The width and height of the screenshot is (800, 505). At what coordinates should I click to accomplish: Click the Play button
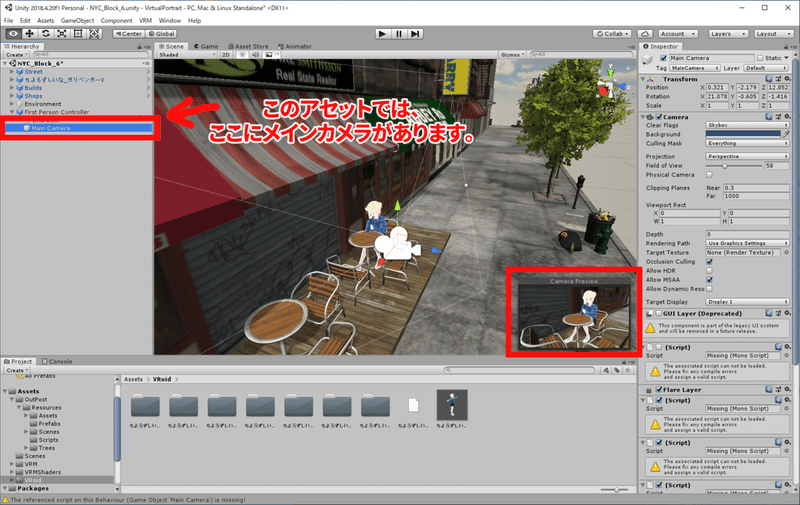click(x=382, y=34)
